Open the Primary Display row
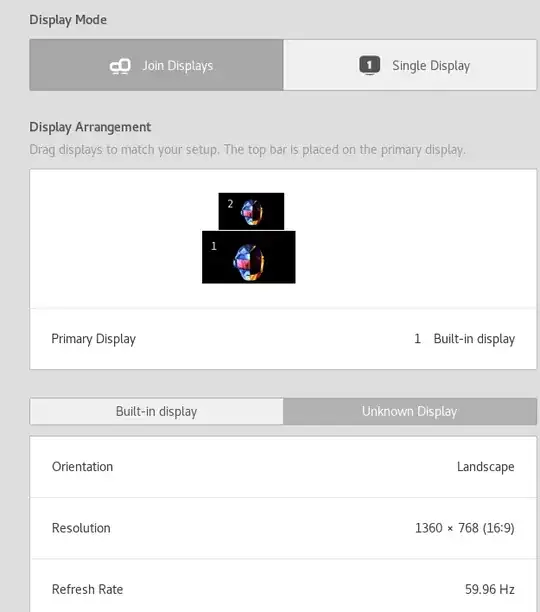Screen dimensions: 540x612 (x=283, y=339)
